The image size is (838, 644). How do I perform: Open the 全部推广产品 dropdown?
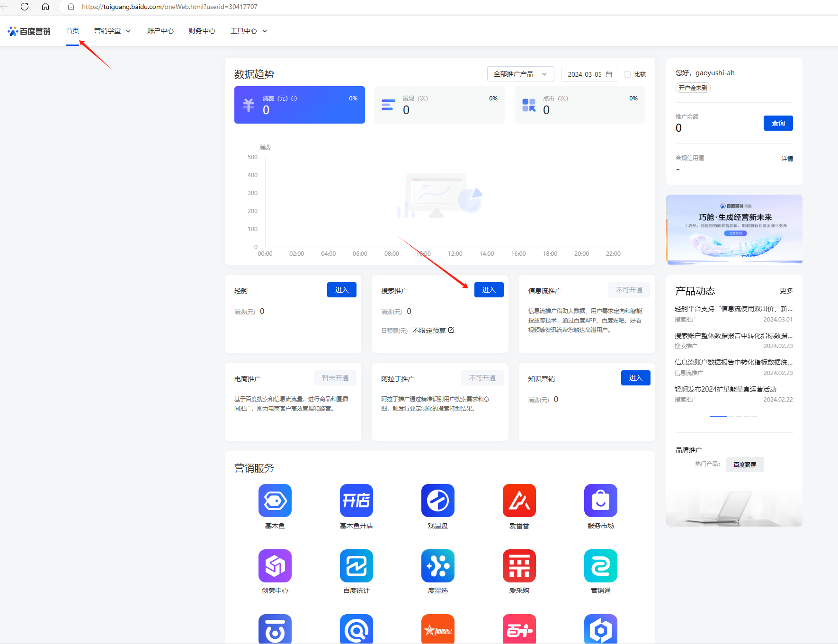pos(521,74)
